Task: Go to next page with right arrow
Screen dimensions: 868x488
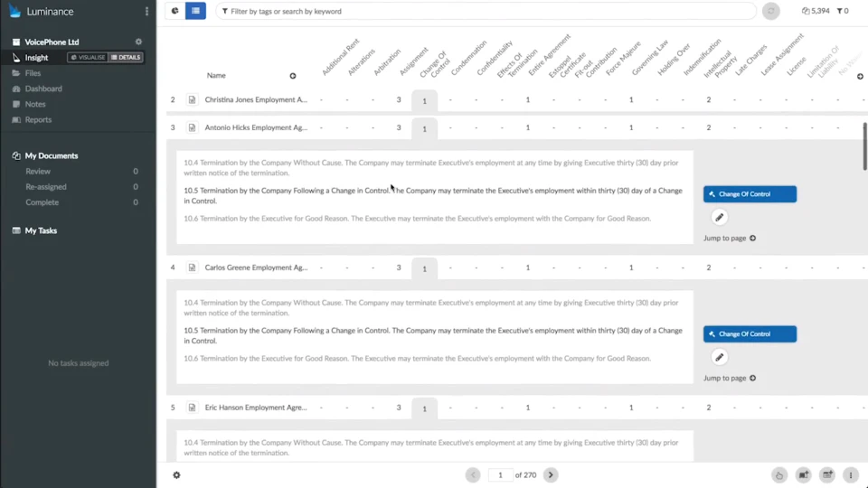Action: (x=551, y=474)
